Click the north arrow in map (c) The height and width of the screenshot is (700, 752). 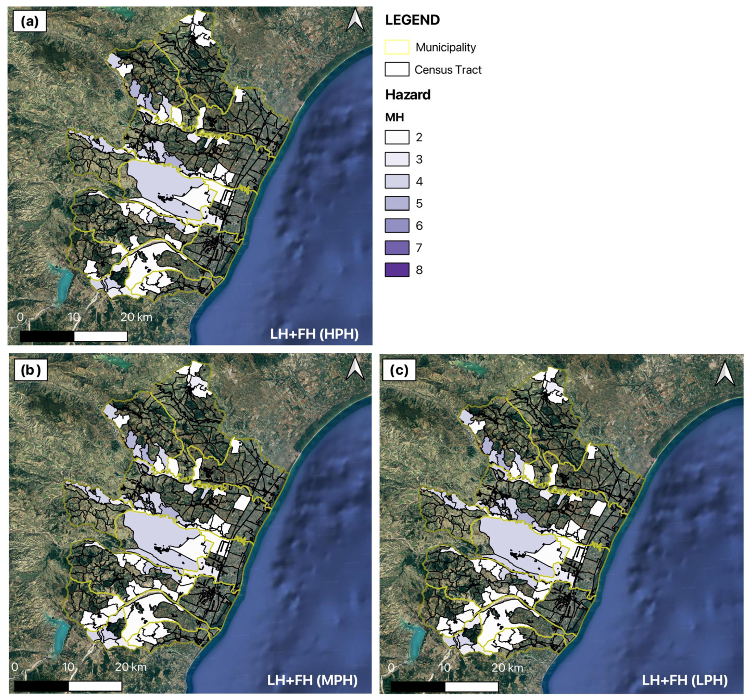coord(725,374)
